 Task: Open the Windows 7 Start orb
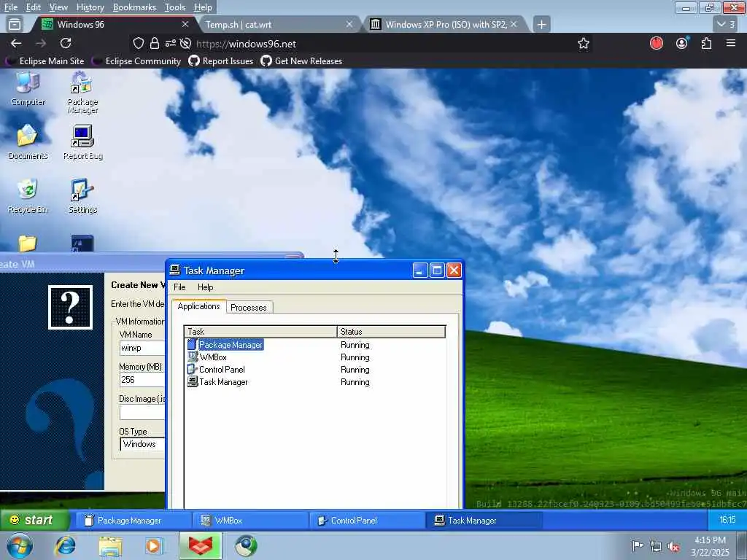tap(20, 545)
